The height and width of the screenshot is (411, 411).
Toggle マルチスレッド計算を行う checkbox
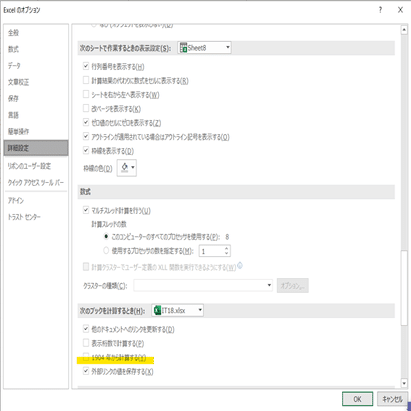tap(86, 210)
